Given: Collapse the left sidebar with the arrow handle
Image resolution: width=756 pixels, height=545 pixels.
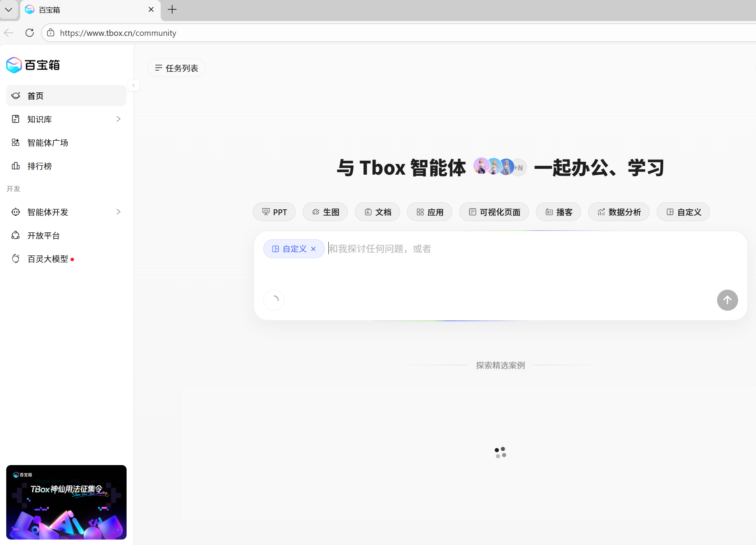Looking at the screenshot, I should pyautogui.click(x=134, y=85).
